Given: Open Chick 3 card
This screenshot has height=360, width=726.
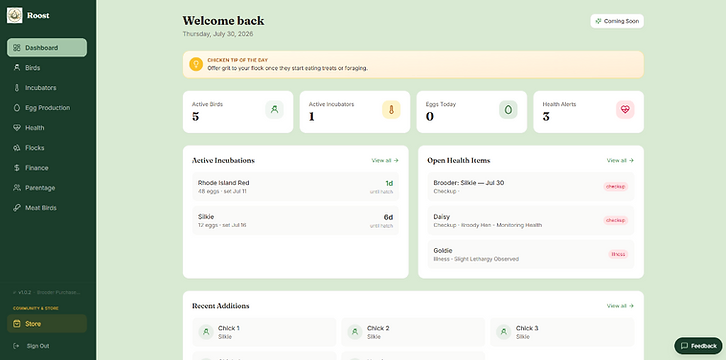Looking at the screenshot, I should [562, 332].
